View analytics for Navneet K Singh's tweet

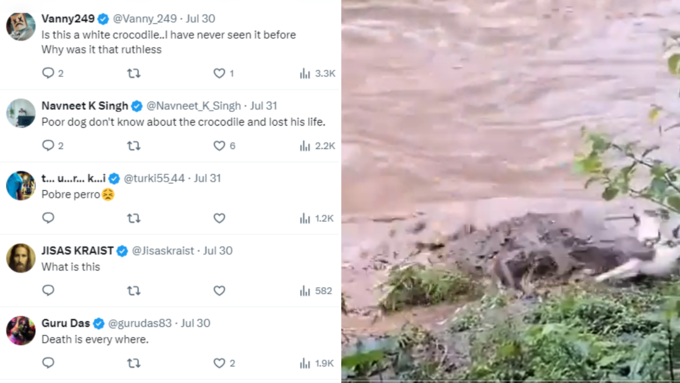[x=317, y=146]
